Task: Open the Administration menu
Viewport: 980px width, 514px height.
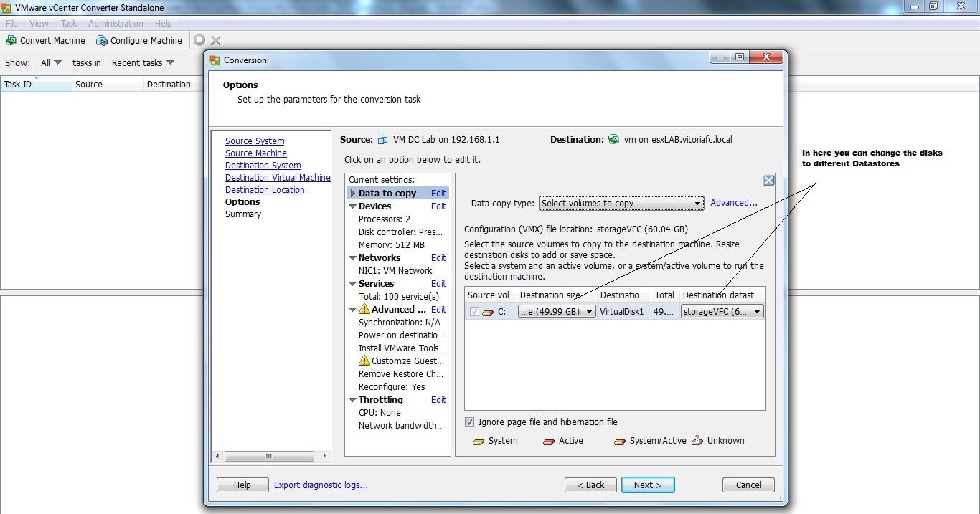Action: (116, 24)
